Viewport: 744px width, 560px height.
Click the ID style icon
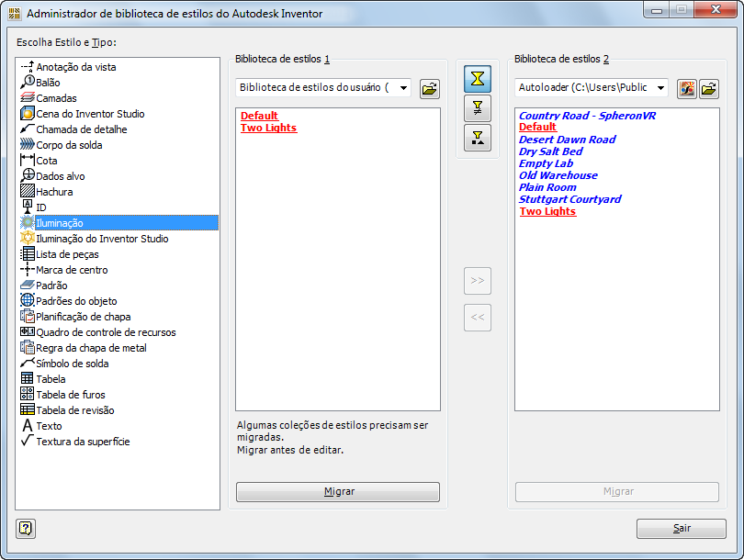pos(28,207)
